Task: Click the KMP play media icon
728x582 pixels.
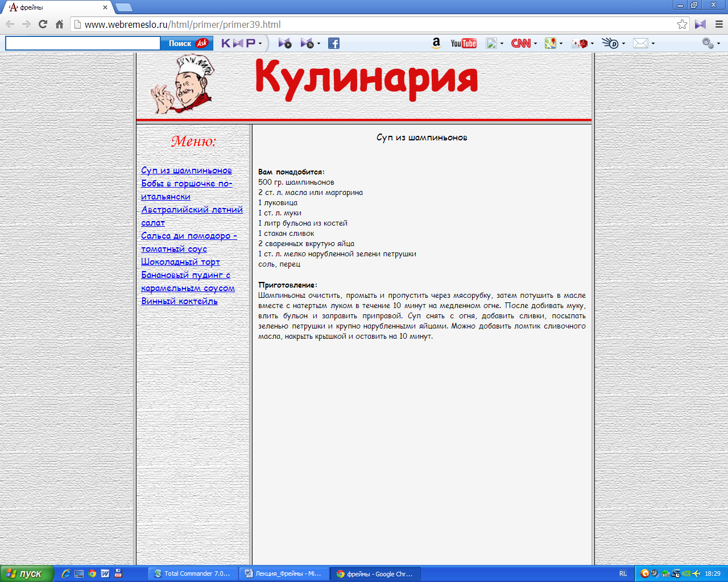Action: (x=285, y=43)
